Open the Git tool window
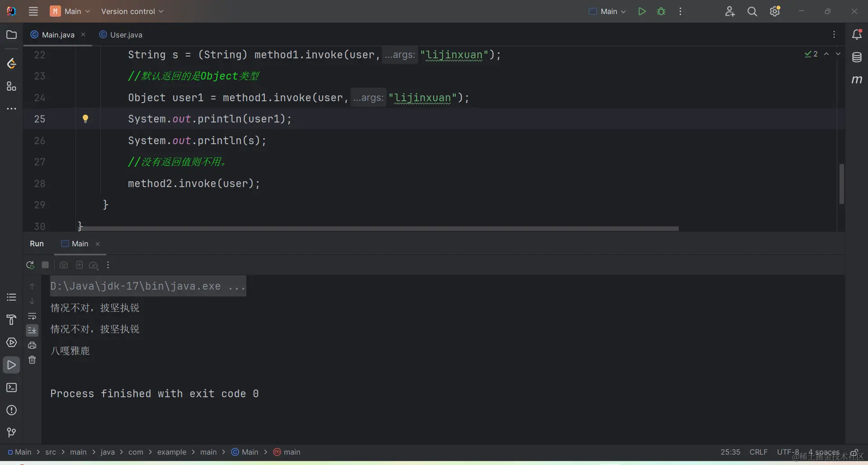The width and height of the screenshot is (868, 465). pos(12,433)
